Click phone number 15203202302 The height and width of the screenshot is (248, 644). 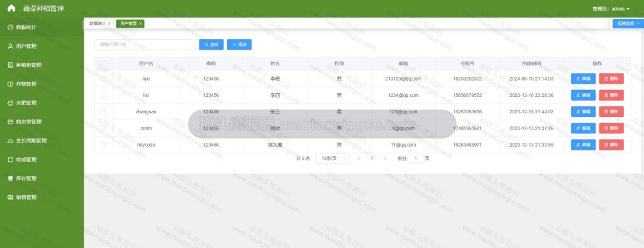(467, 79)
